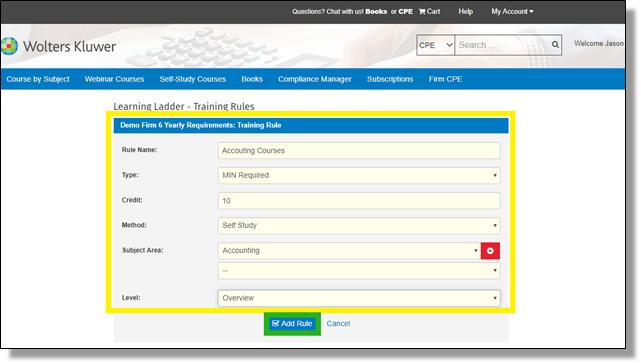Click the Help link in top bar
The height and width of the screenshot is (364, 641).
pyautogui.click(x=465, y=11)
